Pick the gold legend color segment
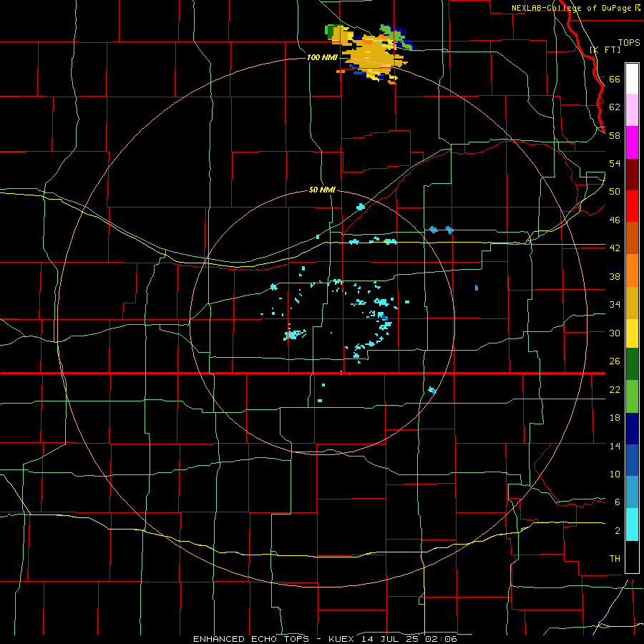The width and height of the screenshot is (644, 644). pyautogui.click(x=632, y=303)
